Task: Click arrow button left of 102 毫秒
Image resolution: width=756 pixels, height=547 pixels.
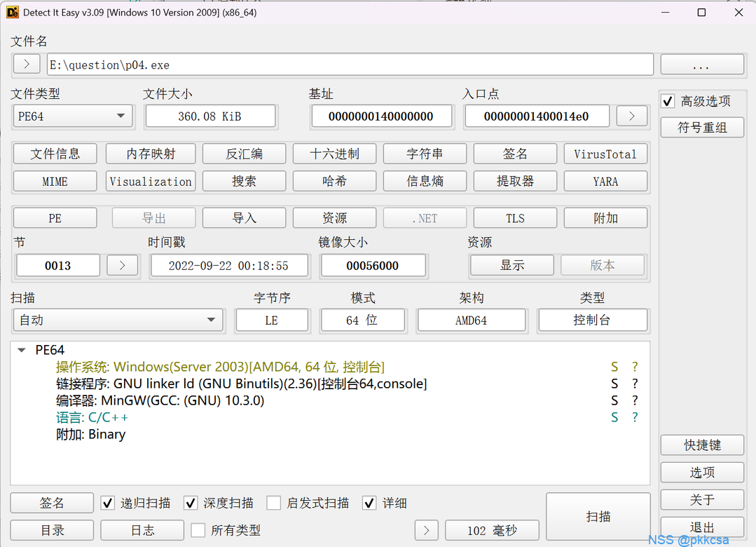Action: (x=427, y=530)
